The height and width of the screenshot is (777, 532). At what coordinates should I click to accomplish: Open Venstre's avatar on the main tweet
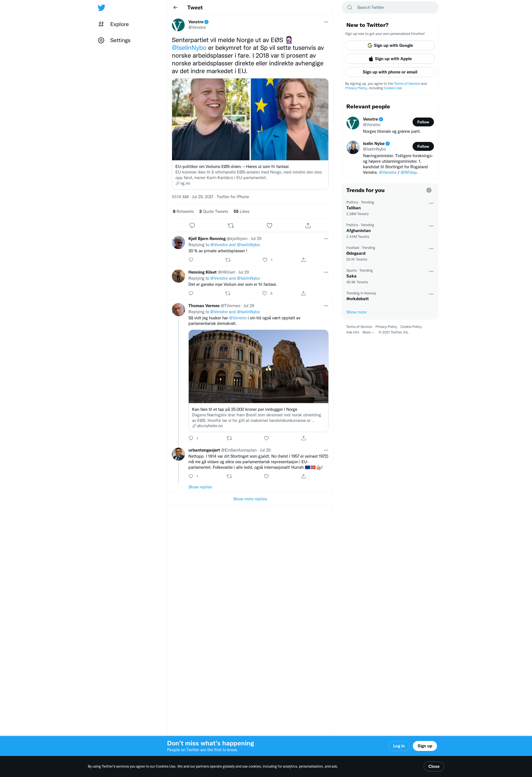(x=178, y=25)
